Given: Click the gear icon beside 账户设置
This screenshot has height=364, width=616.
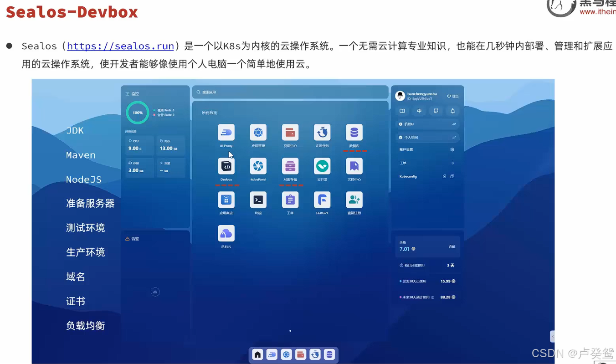Looking at the screenshot, I should (452, 149).
